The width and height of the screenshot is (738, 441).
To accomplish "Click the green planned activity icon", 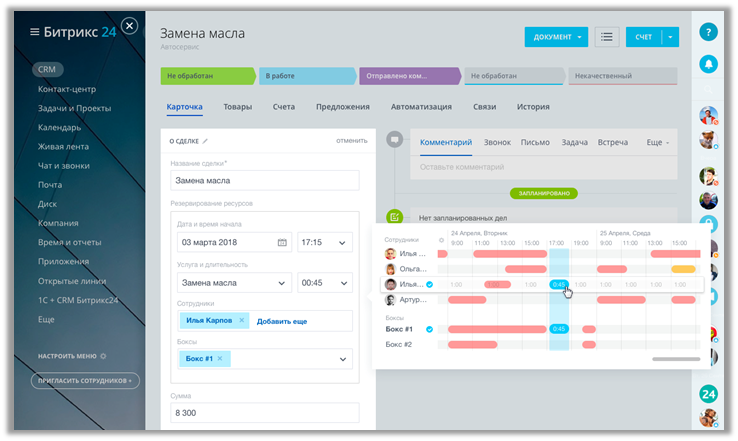I will 394,217.
